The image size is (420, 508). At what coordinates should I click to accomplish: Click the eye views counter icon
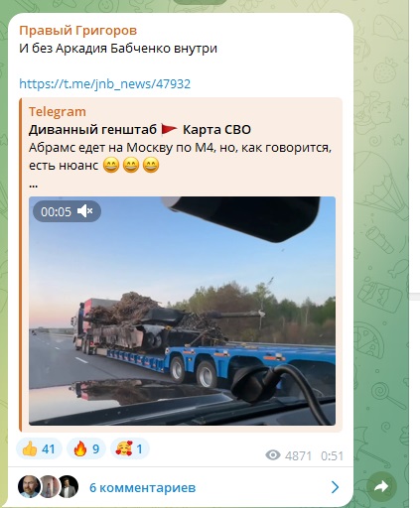pyautogui.click(x=273, y=455)
